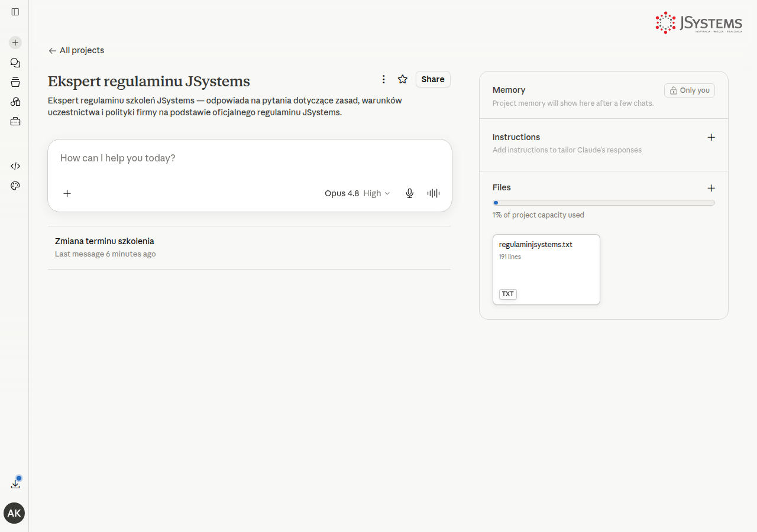Open the Artifacts shapes icon in sidebar
This screenshot has height=532, width=757.
click(15, 102)
